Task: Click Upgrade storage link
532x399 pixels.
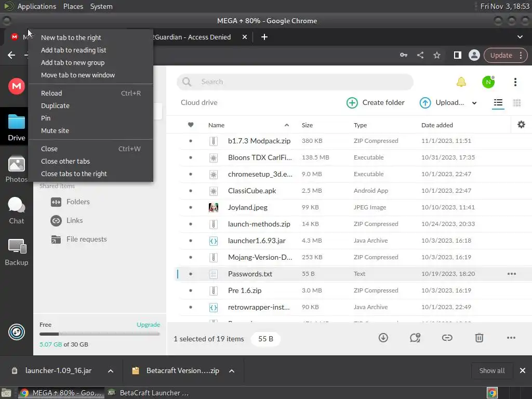Action: 148,325
